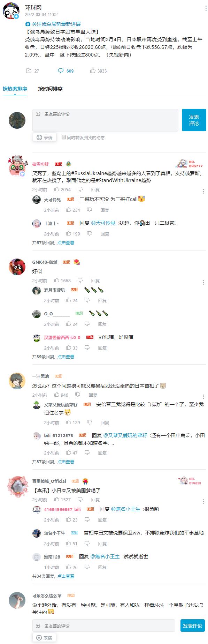The height and width of the screenshot is (644, 208).
Task: Expand the 39 replies via 点击查看
Action: coord(66,357)
